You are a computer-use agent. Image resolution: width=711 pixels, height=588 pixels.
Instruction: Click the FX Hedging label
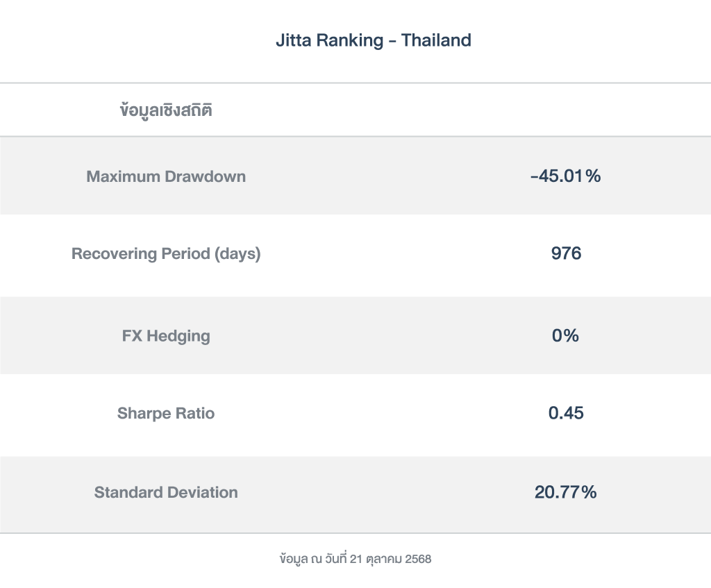[166, 336]
